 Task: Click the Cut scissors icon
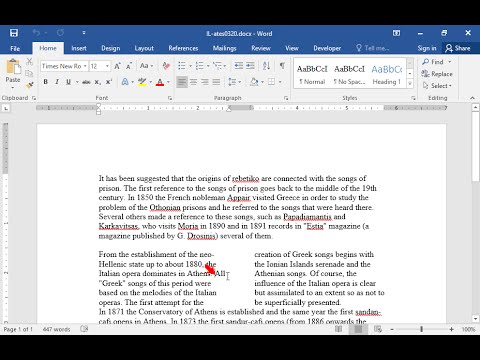(29, 61)
